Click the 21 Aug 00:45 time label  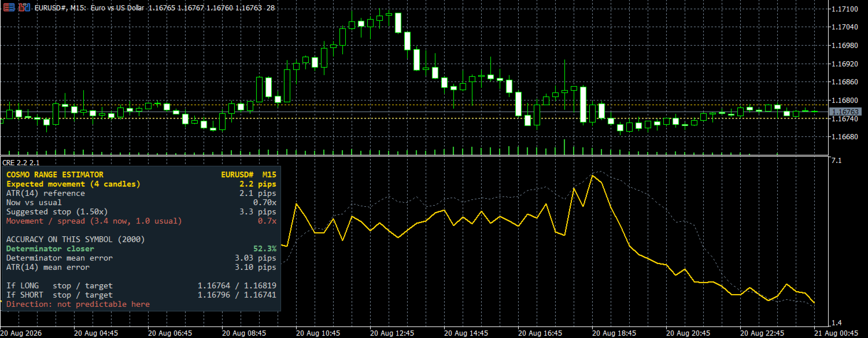click(836, 333)
